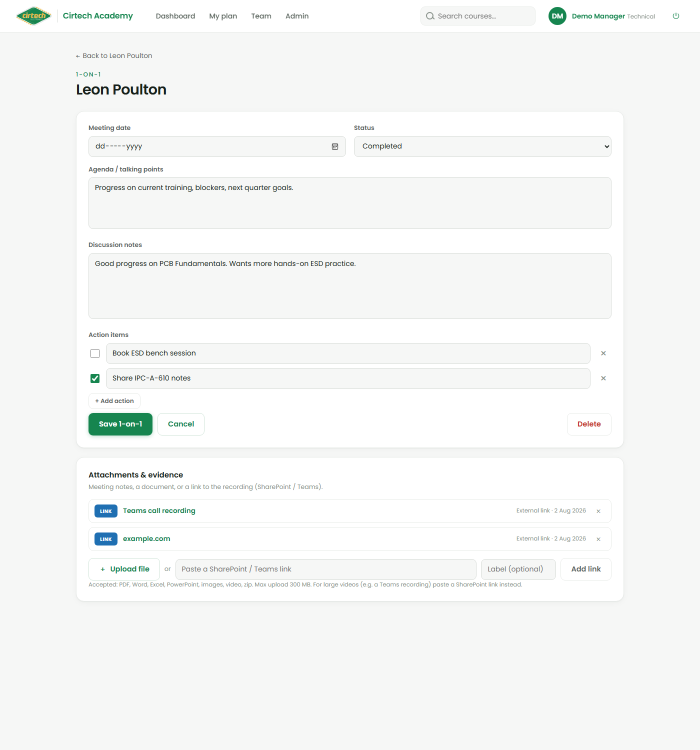Add a new action item
700x750 pixels.
coord(114,401)
